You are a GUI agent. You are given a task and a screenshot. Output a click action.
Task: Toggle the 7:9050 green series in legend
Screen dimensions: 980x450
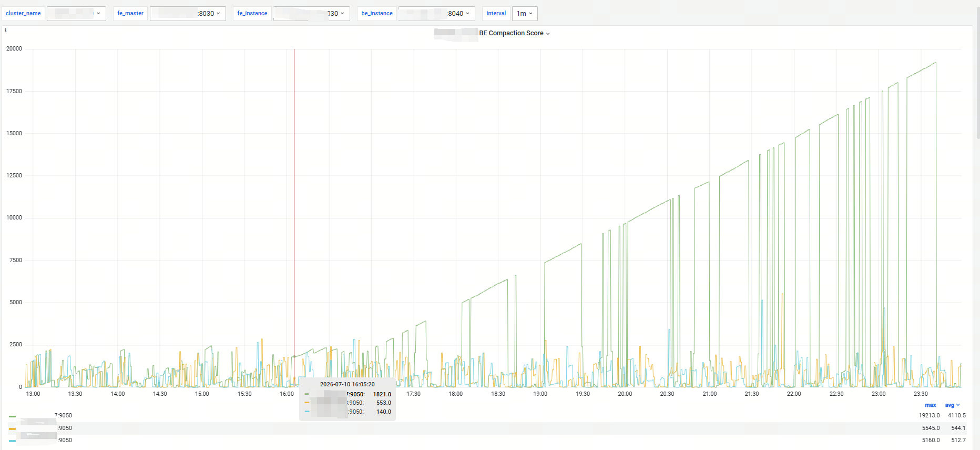pos(45,416)
